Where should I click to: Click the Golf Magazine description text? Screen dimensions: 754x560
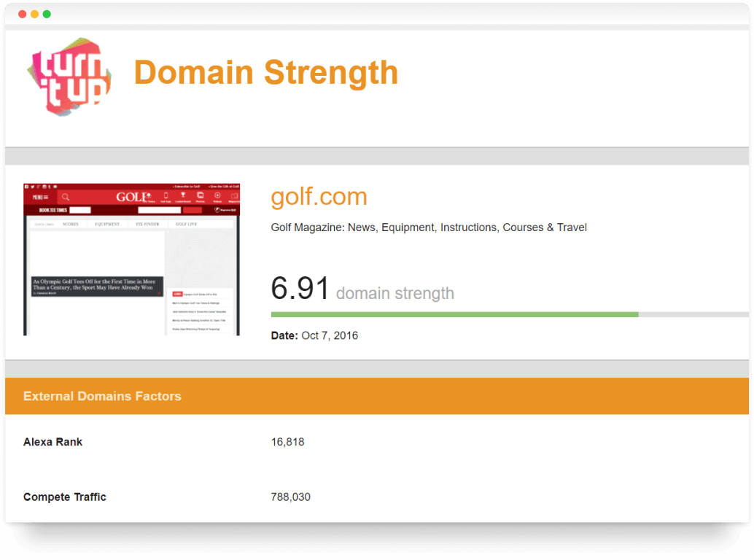coord(429,227)
